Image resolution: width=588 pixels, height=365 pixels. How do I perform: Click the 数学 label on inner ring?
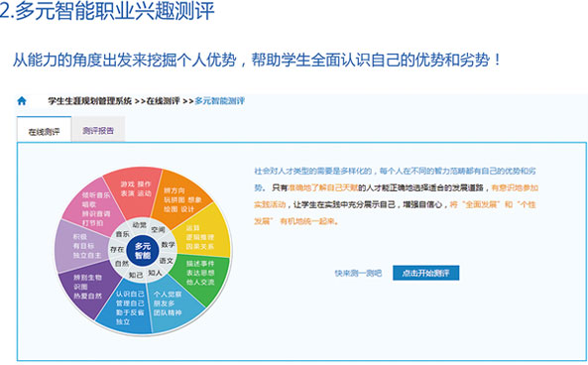[x=168, y=245]
